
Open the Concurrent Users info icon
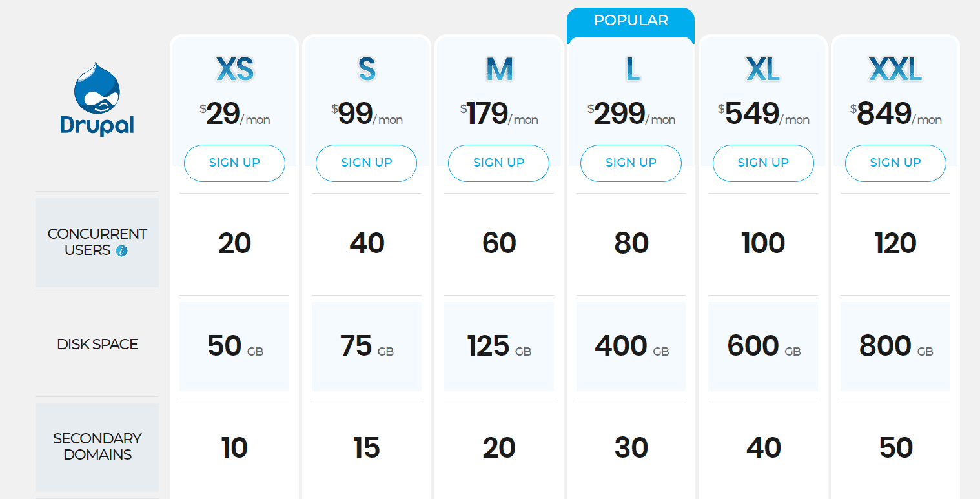(121, 250)
